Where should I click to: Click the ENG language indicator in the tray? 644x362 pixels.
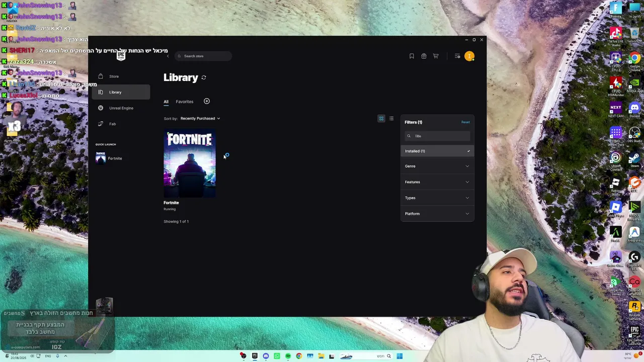[x=48, y=356]
